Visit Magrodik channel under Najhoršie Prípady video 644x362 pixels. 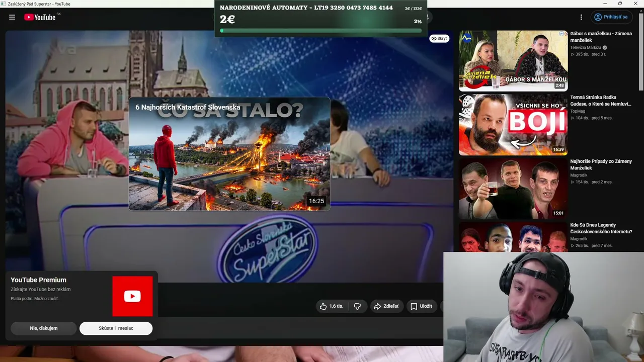point(579,175)
